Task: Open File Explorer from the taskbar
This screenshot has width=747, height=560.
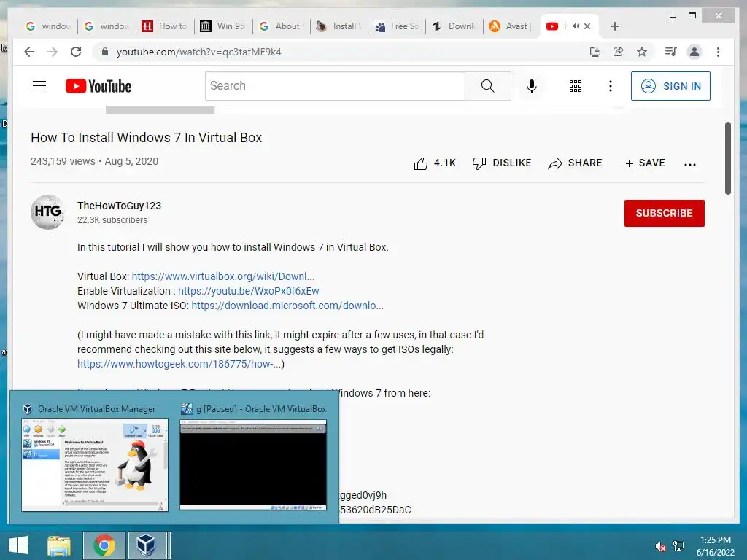Action: tap(59, 545)
